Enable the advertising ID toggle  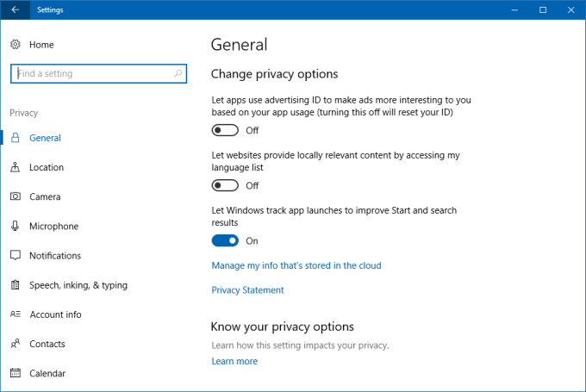coord(225,130)
